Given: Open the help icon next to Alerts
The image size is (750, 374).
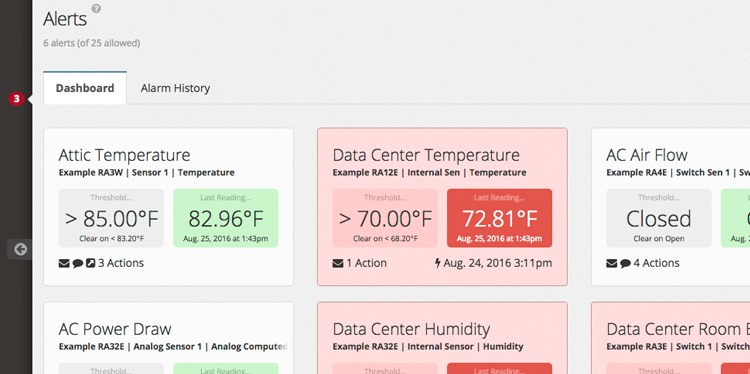Looking at the screenshot, I should pyautogui.click(x=96, y=8).
